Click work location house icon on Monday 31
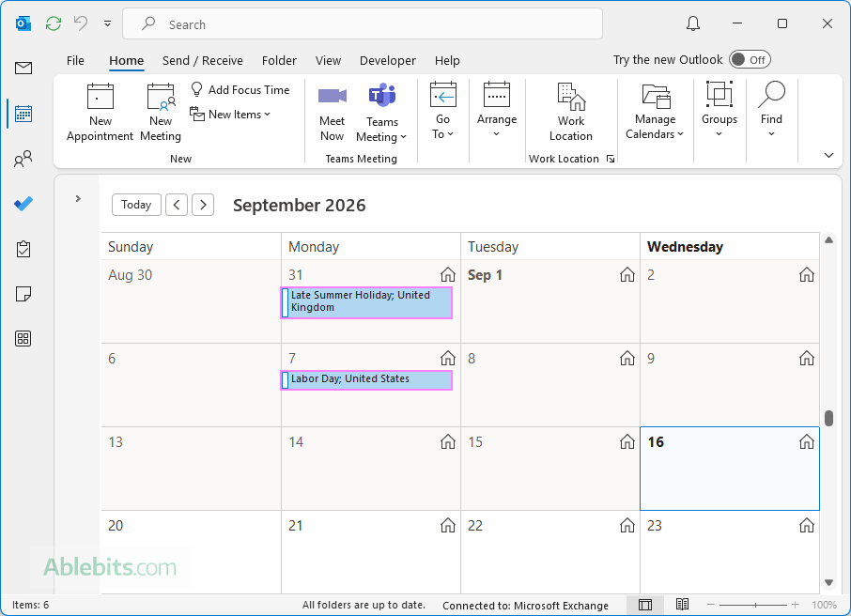 tap(448, 274)
